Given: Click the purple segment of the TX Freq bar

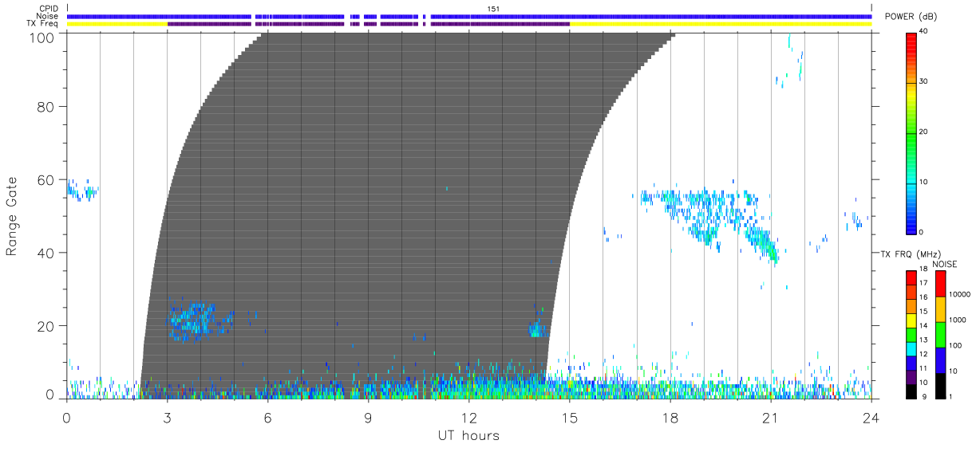Looking at the screenshot, I should [369, 24].
